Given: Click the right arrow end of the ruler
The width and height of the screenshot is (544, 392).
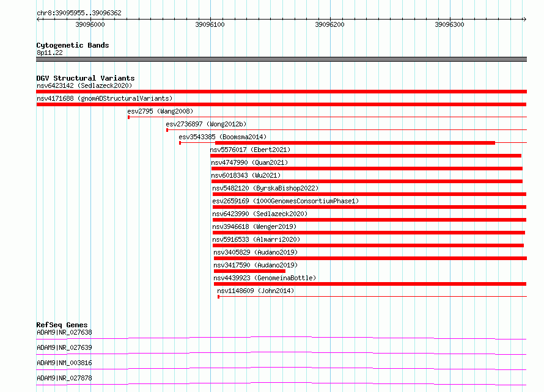Looking at the screenshot, I should point(524,19).
